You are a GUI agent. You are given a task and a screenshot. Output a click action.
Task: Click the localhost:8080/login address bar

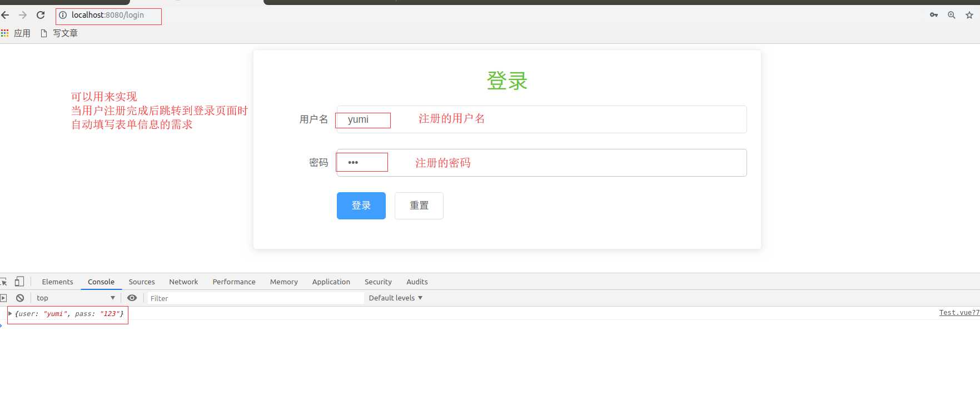point(107,15)
